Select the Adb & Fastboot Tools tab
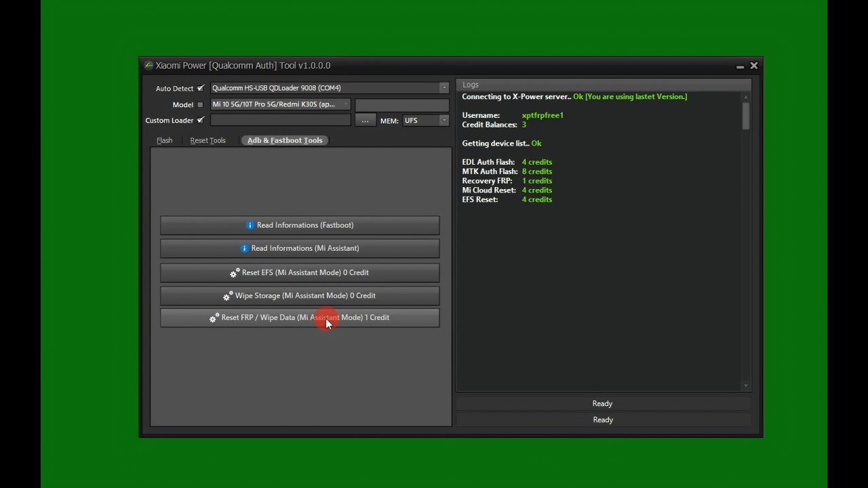The height and width of the screenshot is (488, 868). [x=285, y=140]
